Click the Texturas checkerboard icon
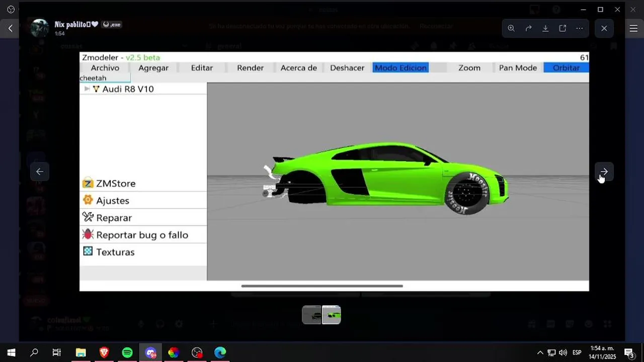 coord(88,251)
